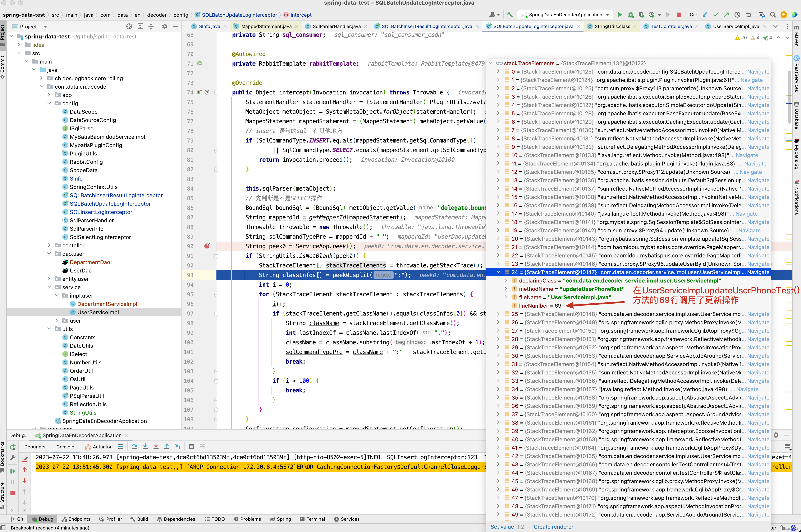Open the Actuator tab
The height and width of the screenshot is (532, 801).
tap(98, 447)
